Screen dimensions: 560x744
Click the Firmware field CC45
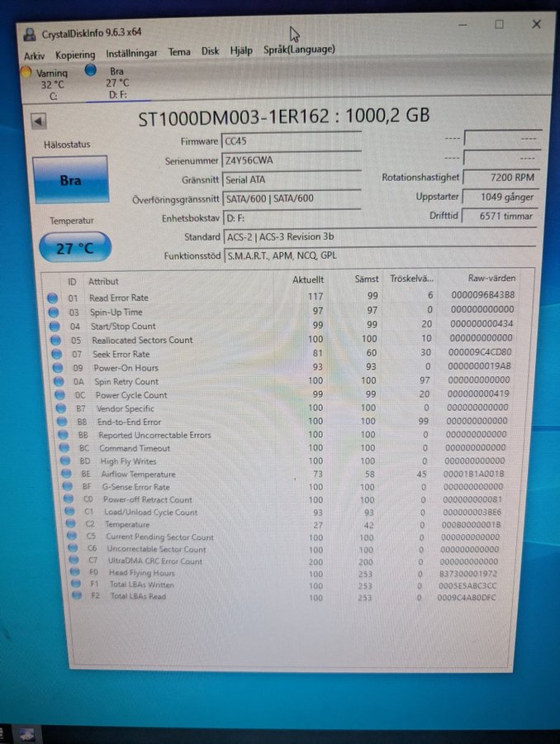[x=291, y=141]
